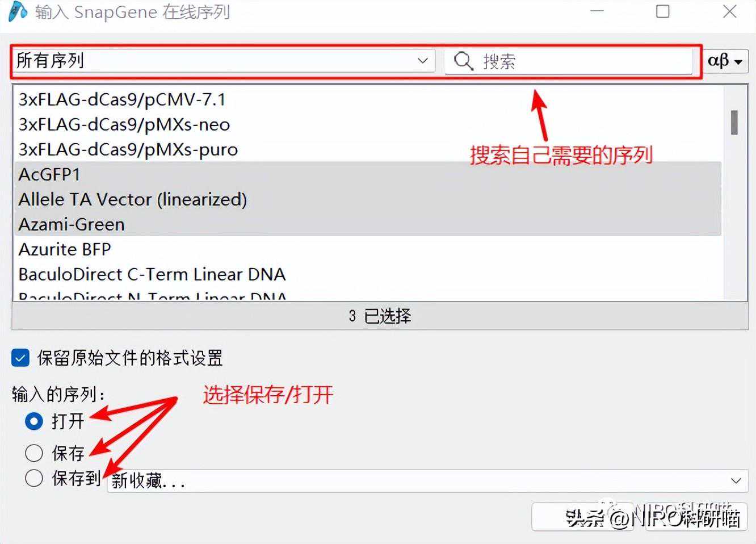Select the 保存 radio button
This screenshot has height=544, width=756.
[x=34, y=453]
